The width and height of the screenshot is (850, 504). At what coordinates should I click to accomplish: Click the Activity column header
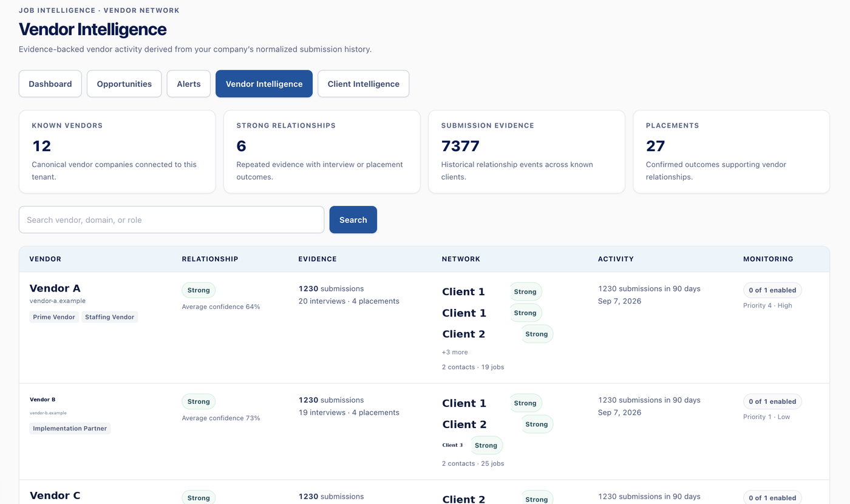616,259
